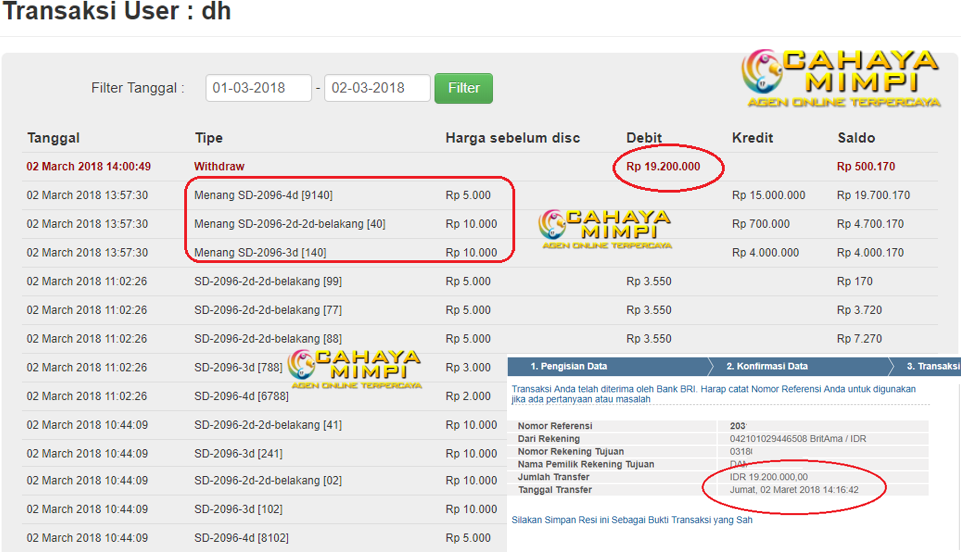
Task: Click the Kredit column header
Action: pyautogui.click(x=752, y=138)
